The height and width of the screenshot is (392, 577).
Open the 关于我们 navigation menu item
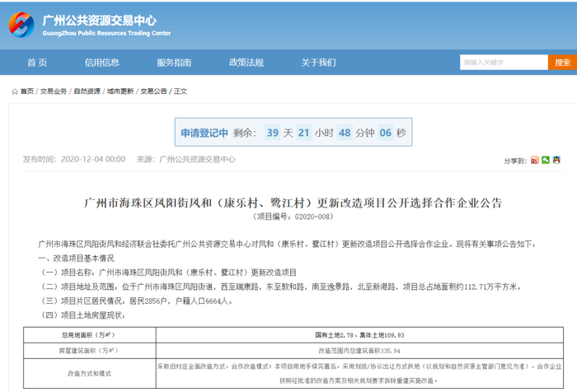(318, 63)
